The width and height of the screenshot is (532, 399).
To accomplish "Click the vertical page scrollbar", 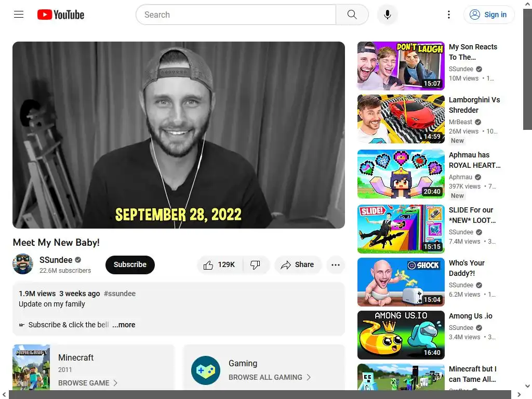I will (x=528, y=70).
